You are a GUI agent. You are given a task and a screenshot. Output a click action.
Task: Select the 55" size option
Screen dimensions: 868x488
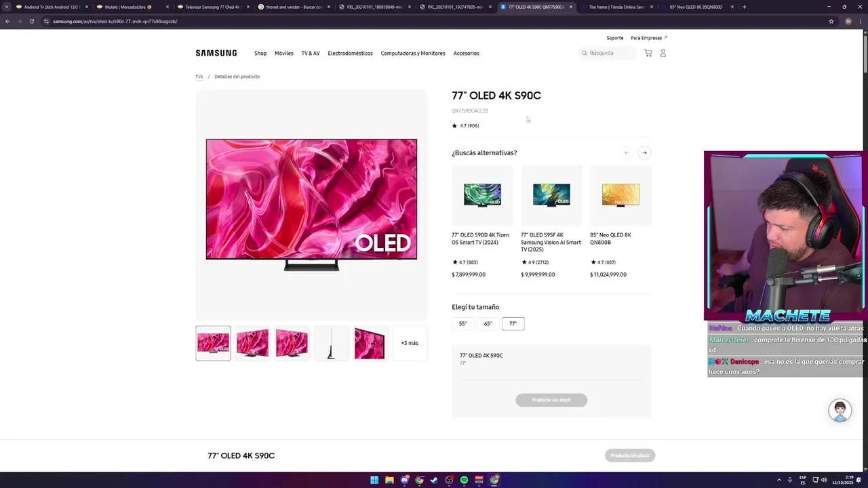[462, 324]
